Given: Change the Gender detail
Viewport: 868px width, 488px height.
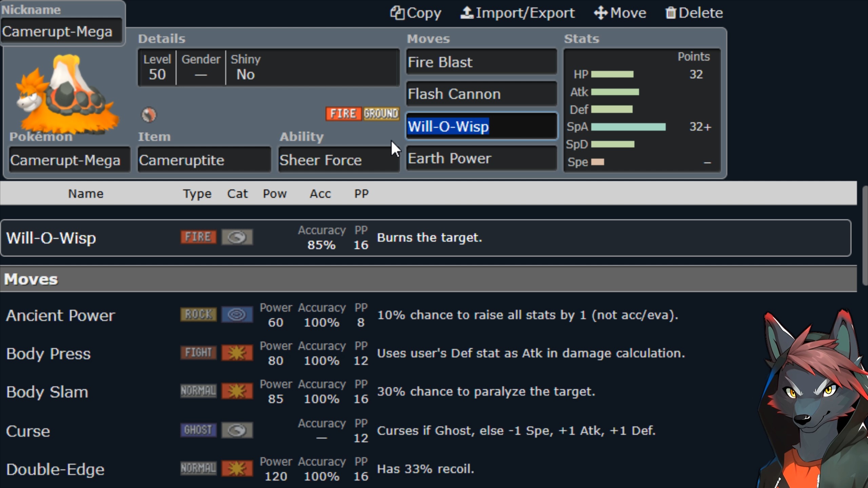Looking at the screenshot, I should (201, 67).
